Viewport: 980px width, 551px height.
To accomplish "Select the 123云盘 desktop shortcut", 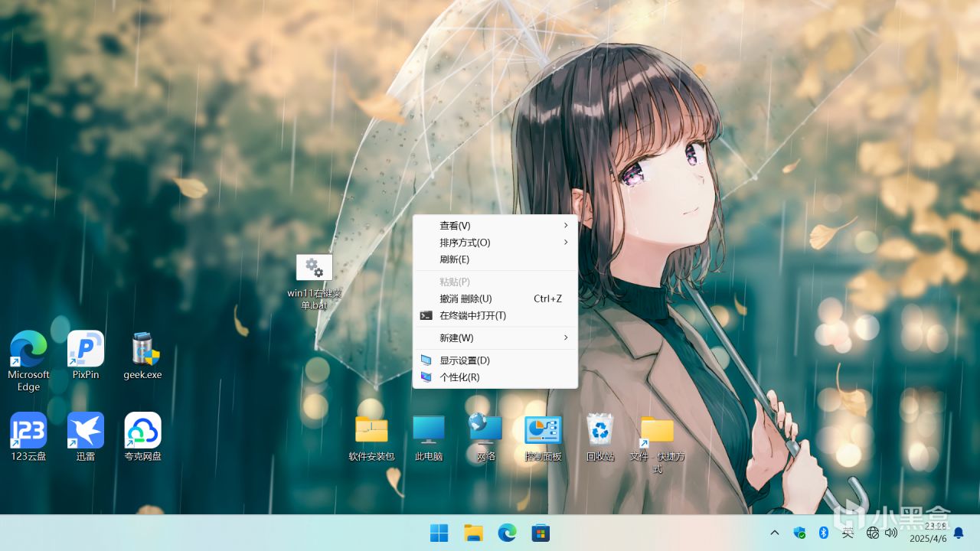I will point(28,430).
